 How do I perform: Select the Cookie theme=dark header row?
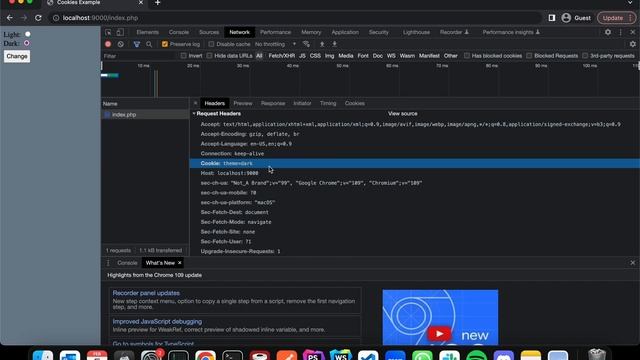tap(414, 163)
